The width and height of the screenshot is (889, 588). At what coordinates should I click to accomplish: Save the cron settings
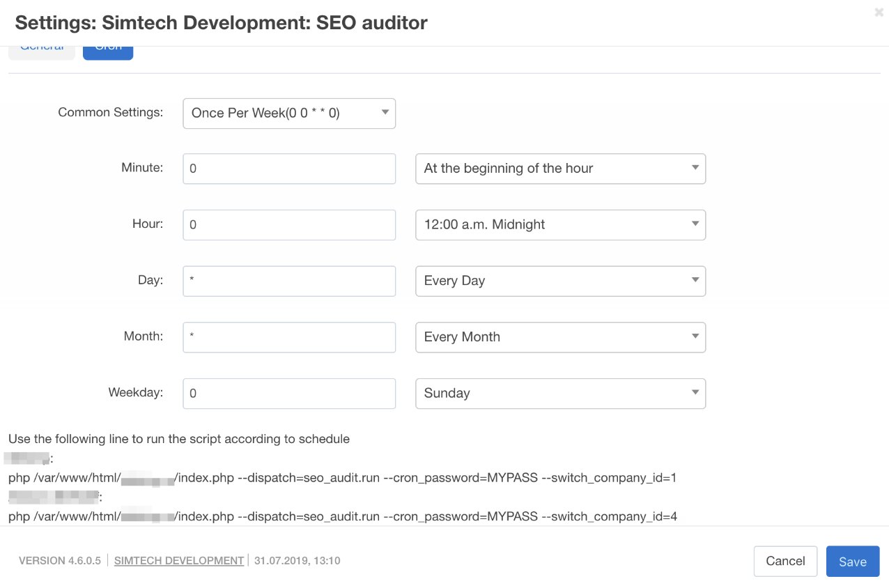pos(853,562)
